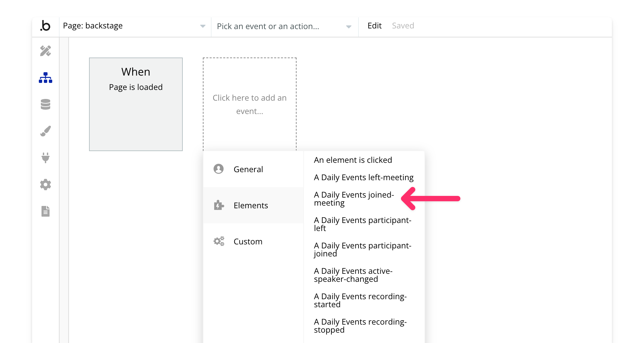Click the add an event placeholder box

(x=250, y=104)
